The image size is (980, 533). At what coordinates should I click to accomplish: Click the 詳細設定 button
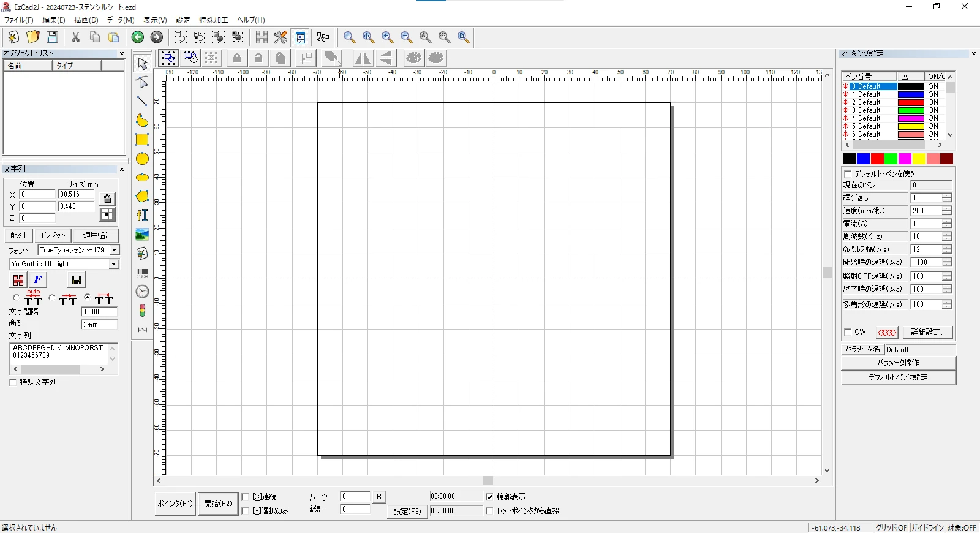click(x=927, y=332)
